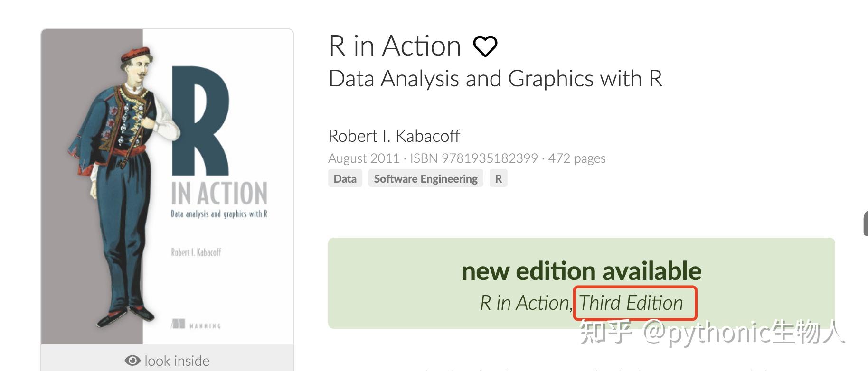Open the dark side tab at right edge

tap(865, 223)
